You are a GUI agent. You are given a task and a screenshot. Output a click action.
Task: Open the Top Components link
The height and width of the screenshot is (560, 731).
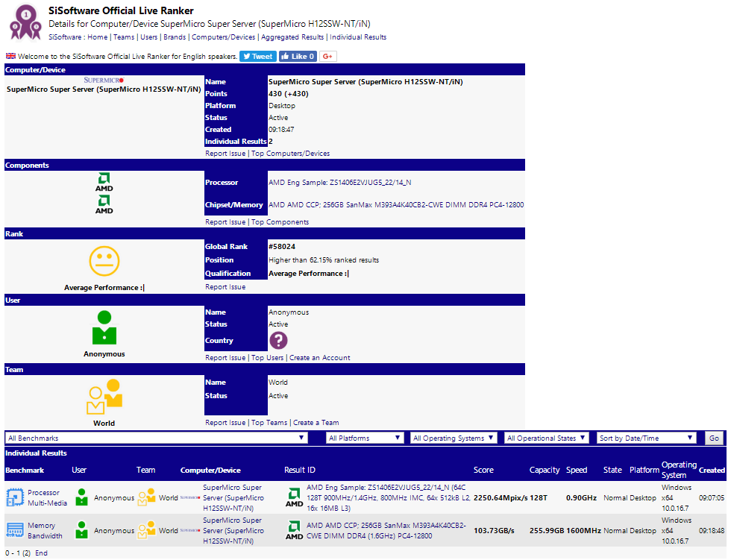280,221
